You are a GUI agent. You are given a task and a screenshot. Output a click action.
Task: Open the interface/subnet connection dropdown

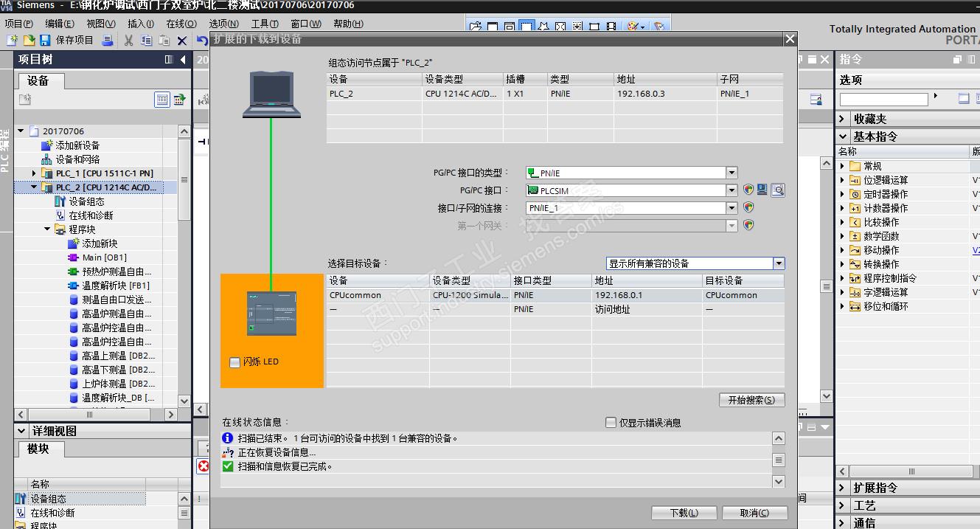(731, 208)
